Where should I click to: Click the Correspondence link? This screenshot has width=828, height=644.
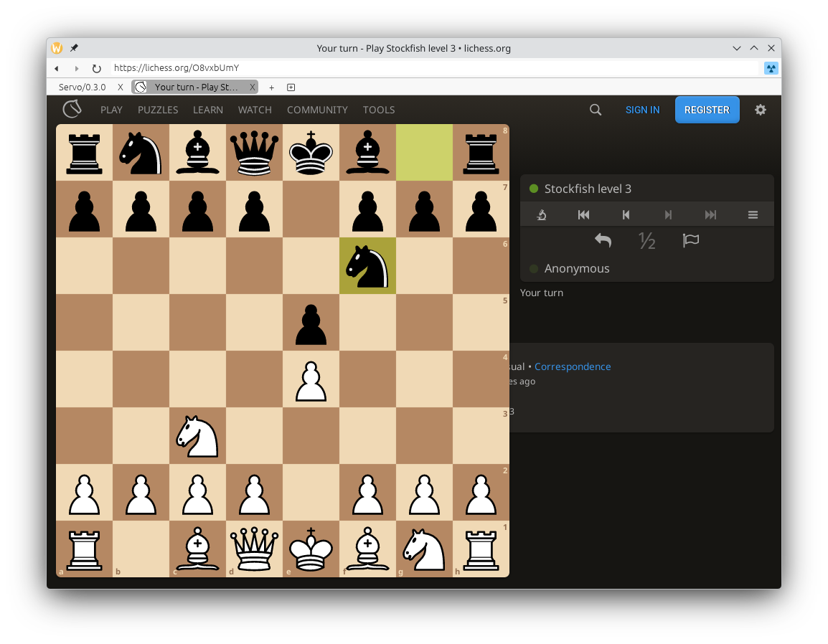(573, 366)
